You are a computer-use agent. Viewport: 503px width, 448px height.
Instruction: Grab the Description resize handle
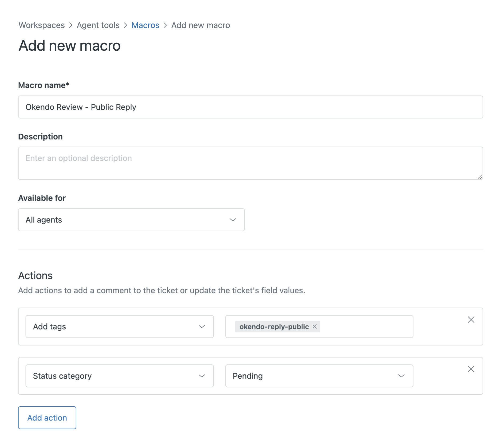480,177
